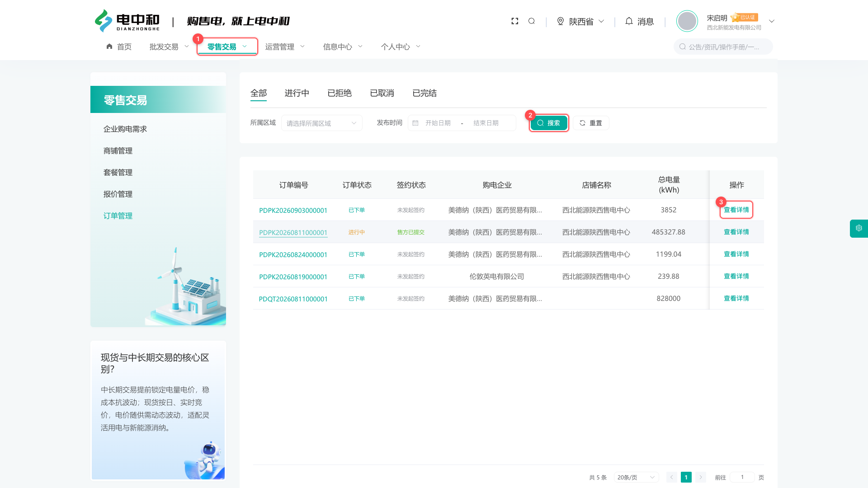Switch to the 已取消 tab
The width and height of the screenshot is (868, 488).
382,93
